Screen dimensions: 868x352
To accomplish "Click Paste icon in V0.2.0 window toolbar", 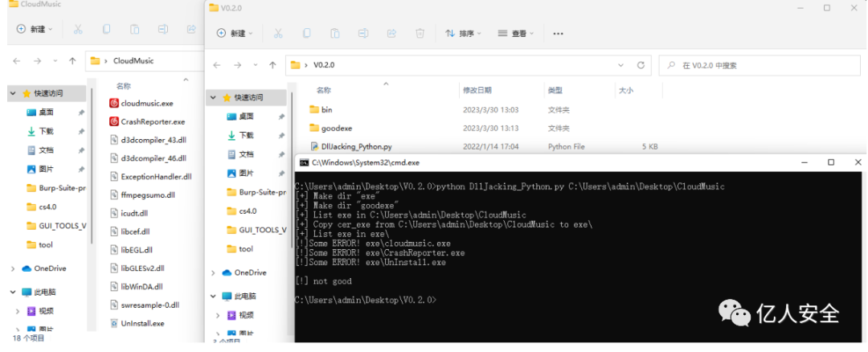I will pyautogui.click(x=335, y=33).
